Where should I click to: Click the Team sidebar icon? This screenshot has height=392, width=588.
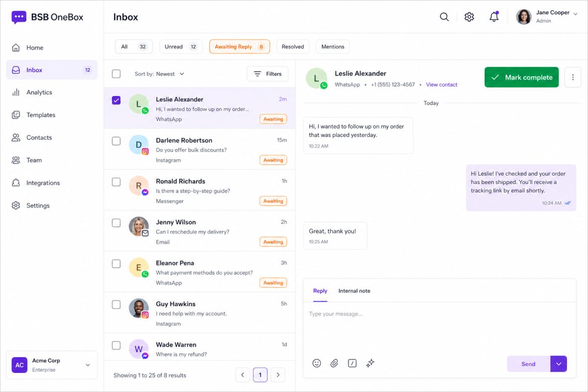16,160
